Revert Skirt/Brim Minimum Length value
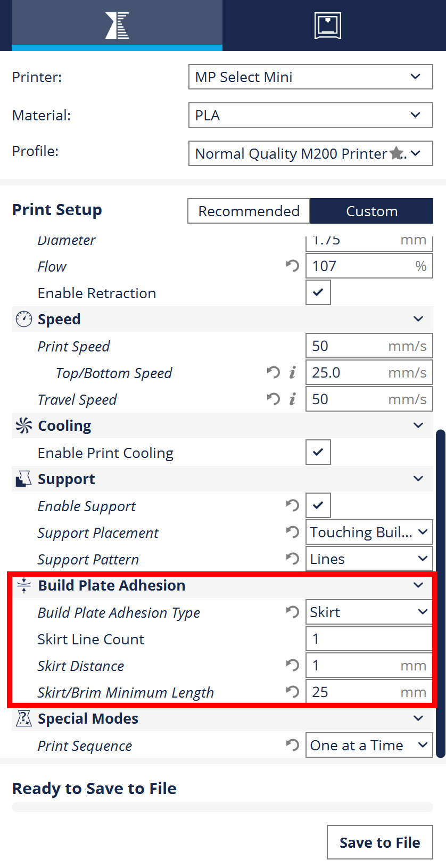The height and width of the screenshot is (868, 446). pyautogui.click(x=292, y=692)
